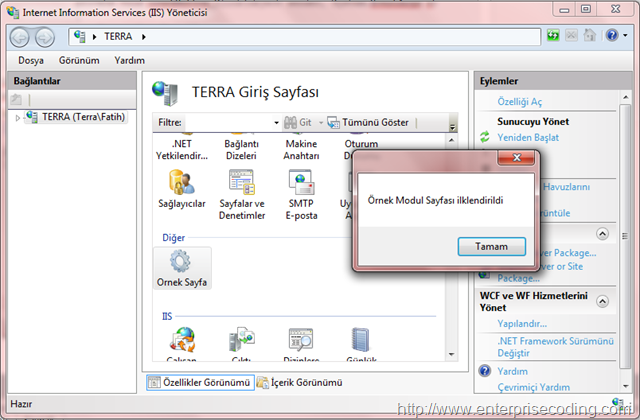Click the connections pane toolbar icon

pos(16,99)
